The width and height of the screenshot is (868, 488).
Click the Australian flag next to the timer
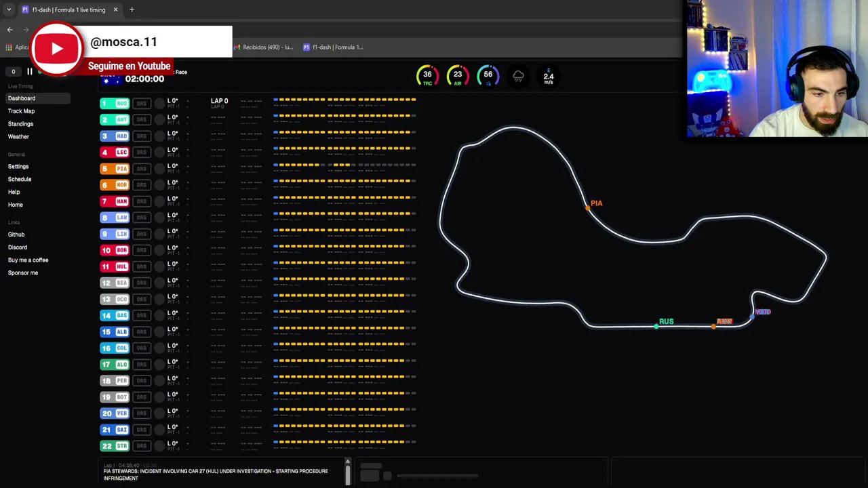point(111,79)
